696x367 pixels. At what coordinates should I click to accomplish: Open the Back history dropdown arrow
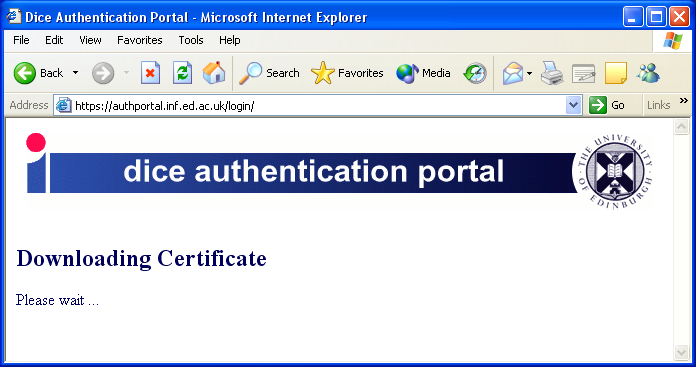75,73
